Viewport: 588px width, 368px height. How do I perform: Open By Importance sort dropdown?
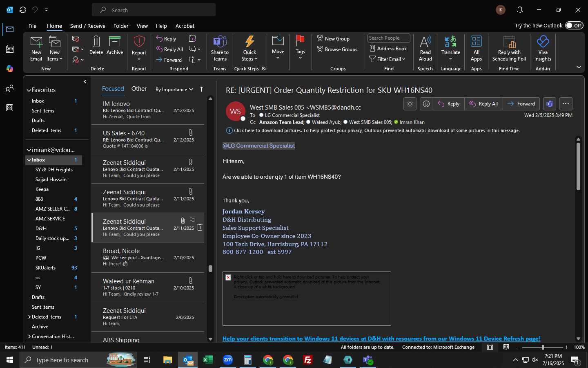pos(174,89)
